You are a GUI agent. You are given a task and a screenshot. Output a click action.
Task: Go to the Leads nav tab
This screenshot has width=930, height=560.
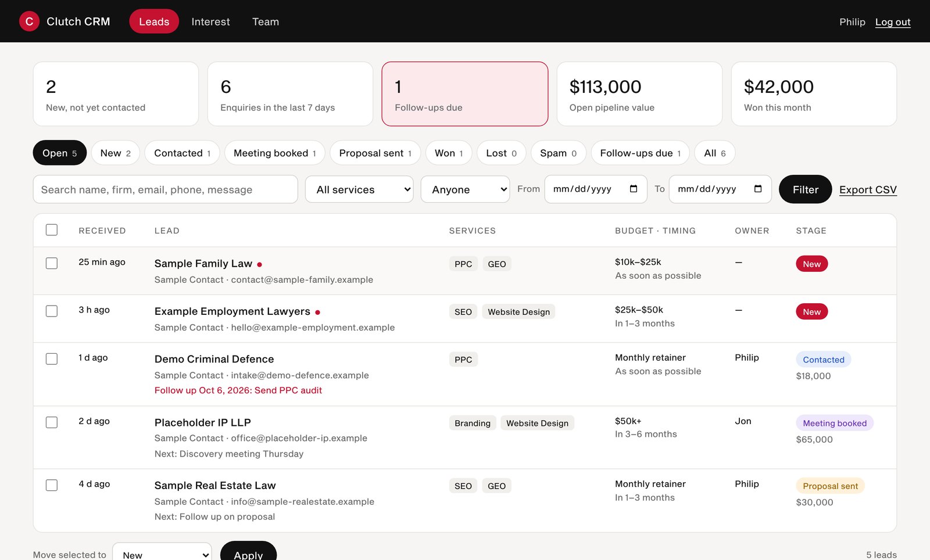click(154, 21)
